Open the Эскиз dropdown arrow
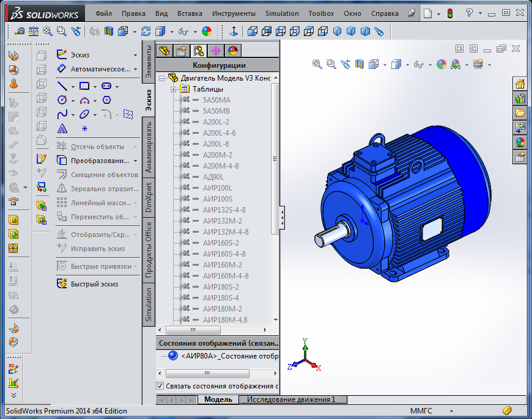This screenshot has width=532, height=419. point(135,55)
